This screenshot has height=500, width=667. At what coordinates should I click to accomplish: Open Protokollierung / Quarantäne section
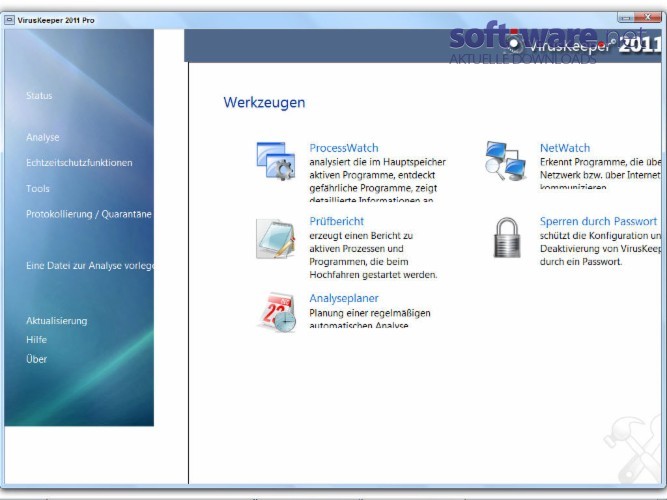point(89,214)
